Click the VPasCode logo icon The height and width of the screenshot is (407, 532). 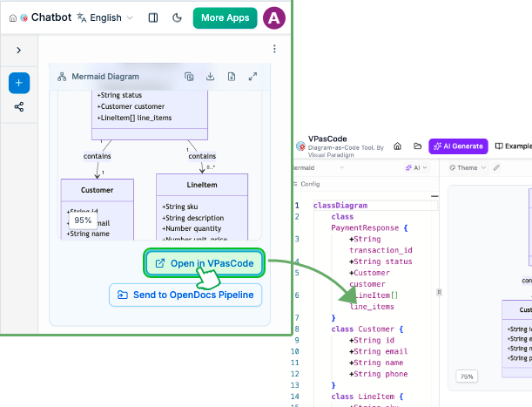(x=300, y=146)
